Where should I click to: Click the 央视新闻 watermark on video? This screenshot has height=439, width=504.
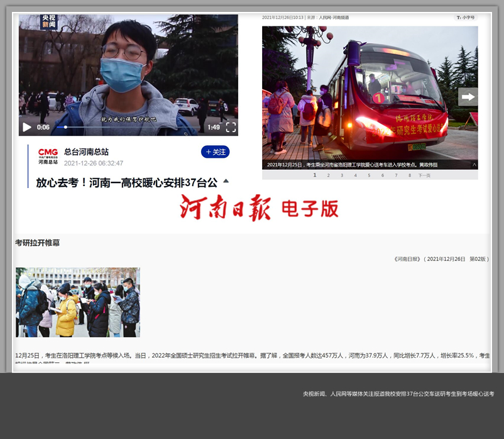point(49,22)
